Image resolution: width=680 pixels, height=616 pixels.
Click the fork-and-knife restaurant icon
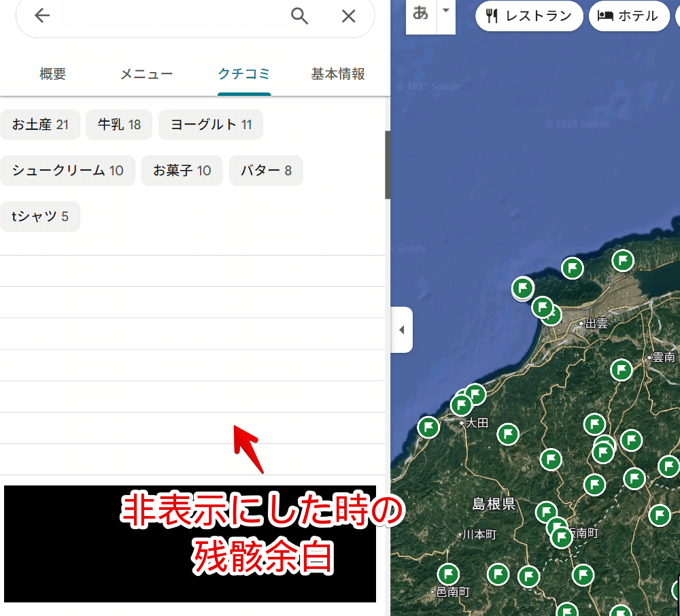point(492,16)
